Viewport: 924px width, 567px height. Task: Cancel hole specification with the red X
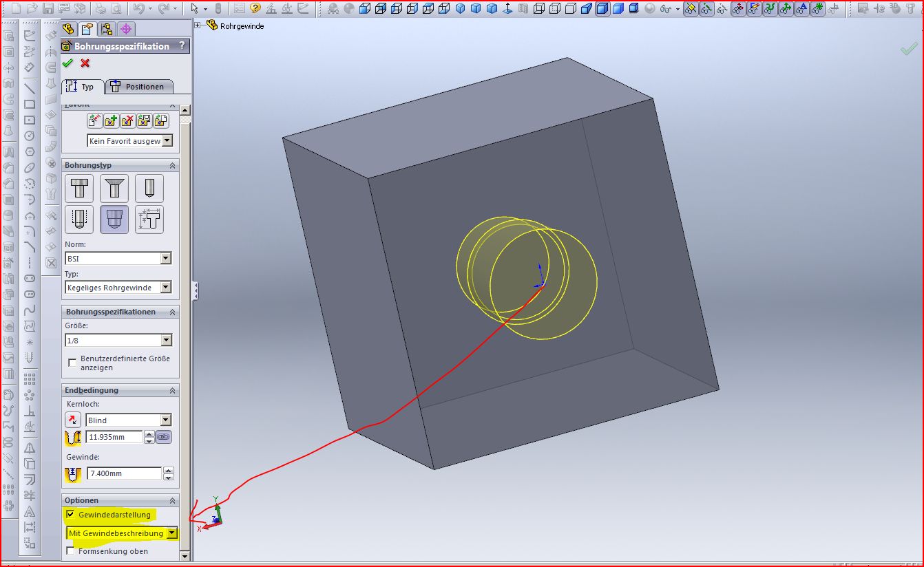click(x=85, y=63)
